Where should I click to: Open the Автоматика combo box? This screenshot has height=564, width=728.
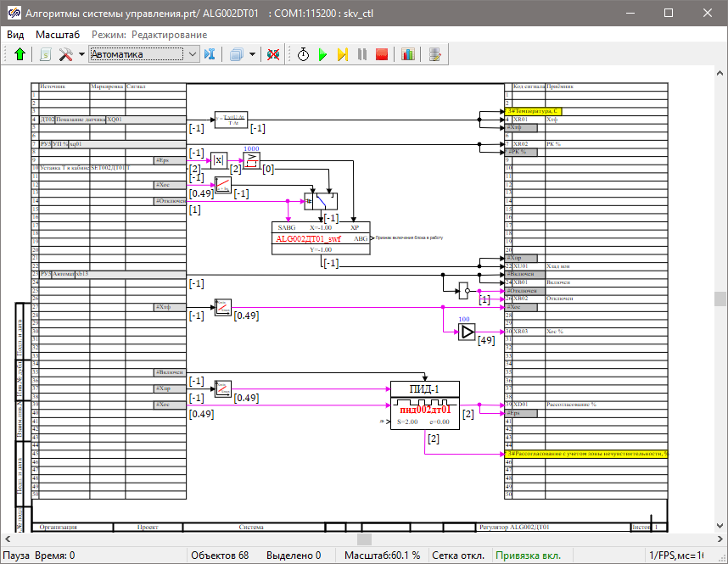click(x=143, y=54)
